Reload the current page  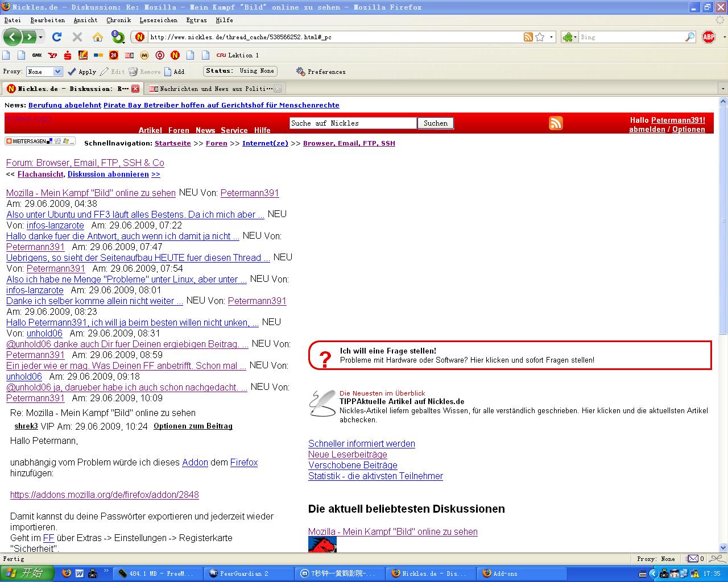[57, 37]
